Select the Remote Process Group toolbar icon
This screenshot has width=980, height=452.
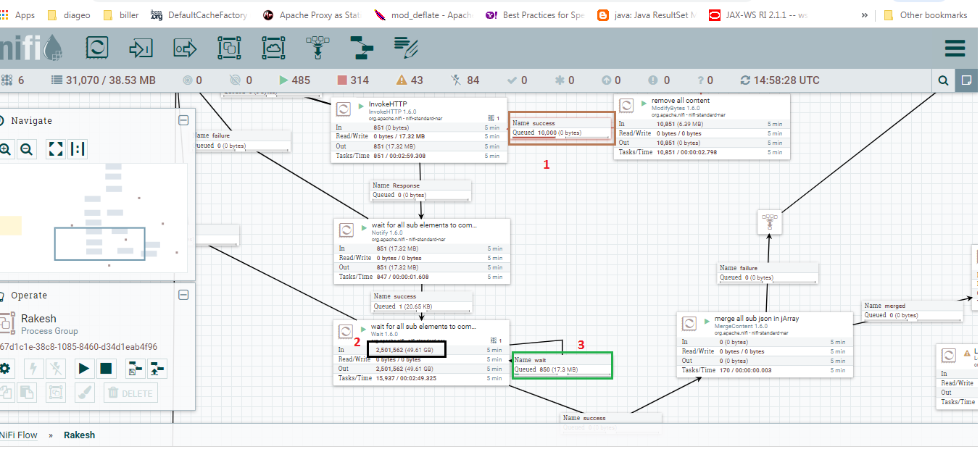pyautogui.click(x=273, y=49)
